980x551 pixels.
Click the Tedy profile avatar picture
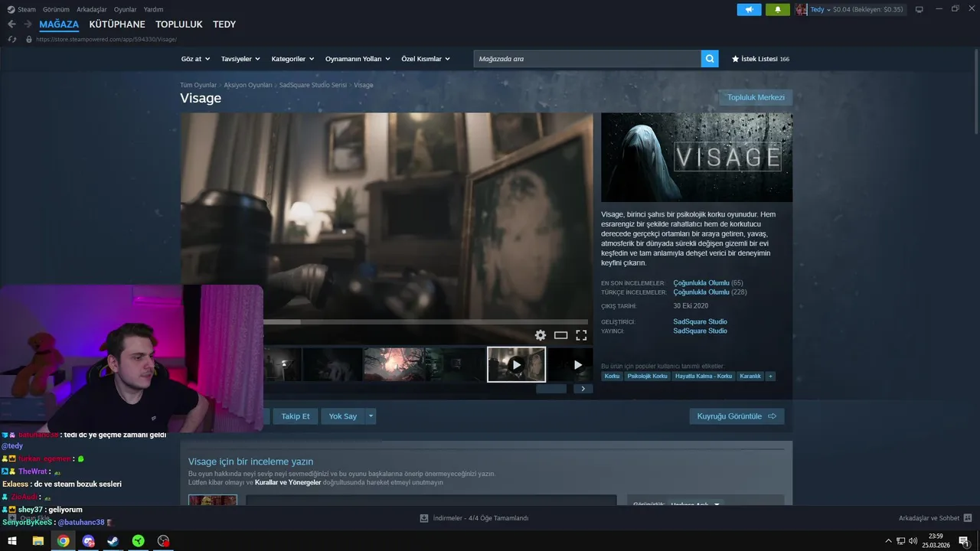[x=801, y=9]
